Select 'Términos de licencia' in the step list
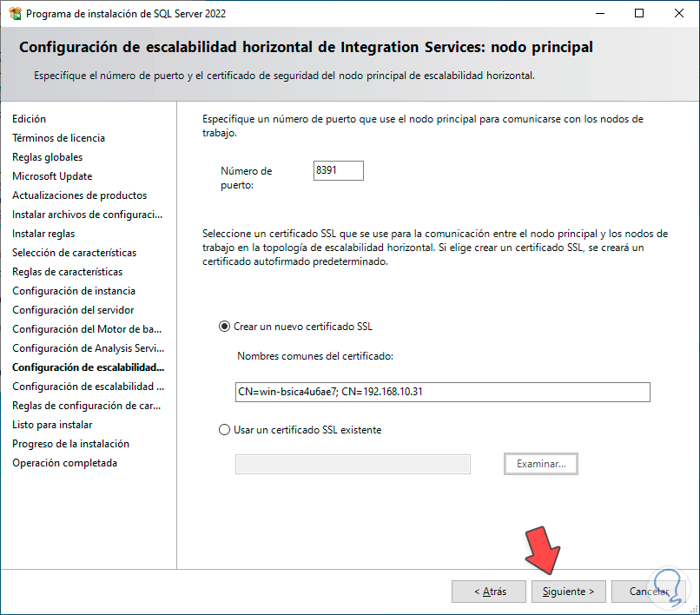Screen dimensions: 700x615 tap(58, 138)
